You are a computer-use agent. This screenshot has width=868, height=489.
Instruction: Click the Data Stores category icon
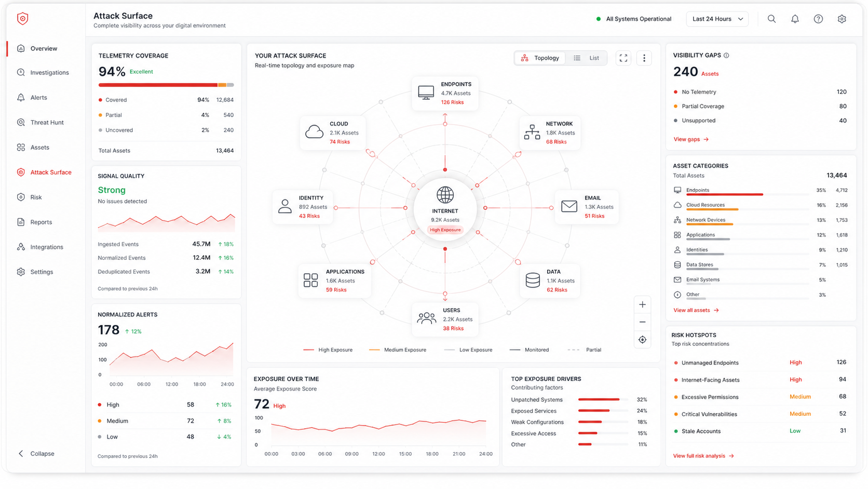677,265
